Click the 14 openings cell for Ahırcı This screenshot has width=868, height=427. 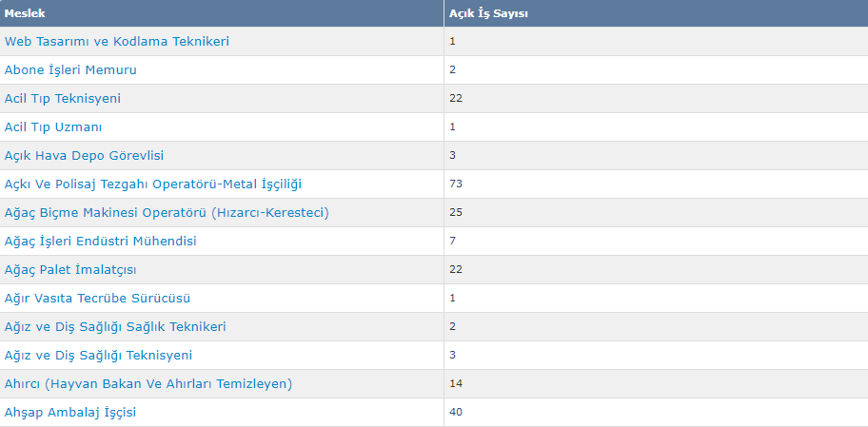tap(656, 384)
